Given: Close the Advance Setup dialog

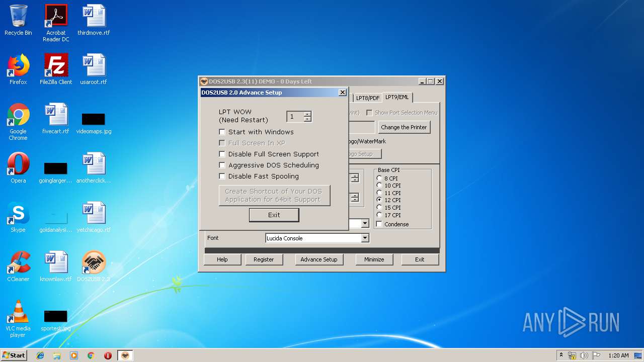Looking at the screenshot, I should click(343, 93).
